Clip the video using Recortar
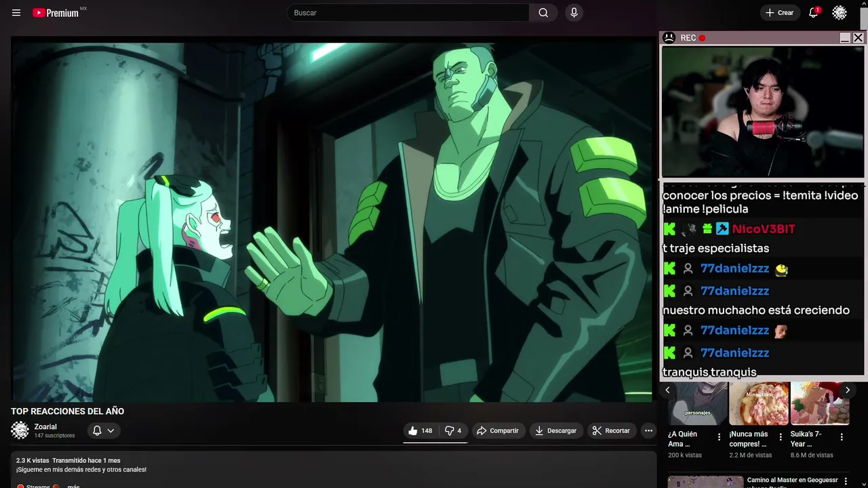Image resolution: width=868 pixels, height=488 pixels. pyautogui.click(x=611, y=430)
